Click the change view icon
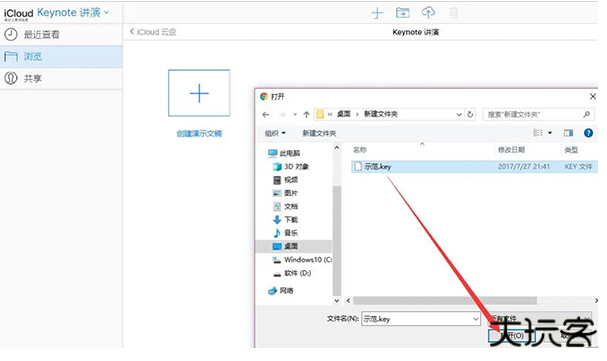Viewport: 607px width, 361px height. click(538, 133)
